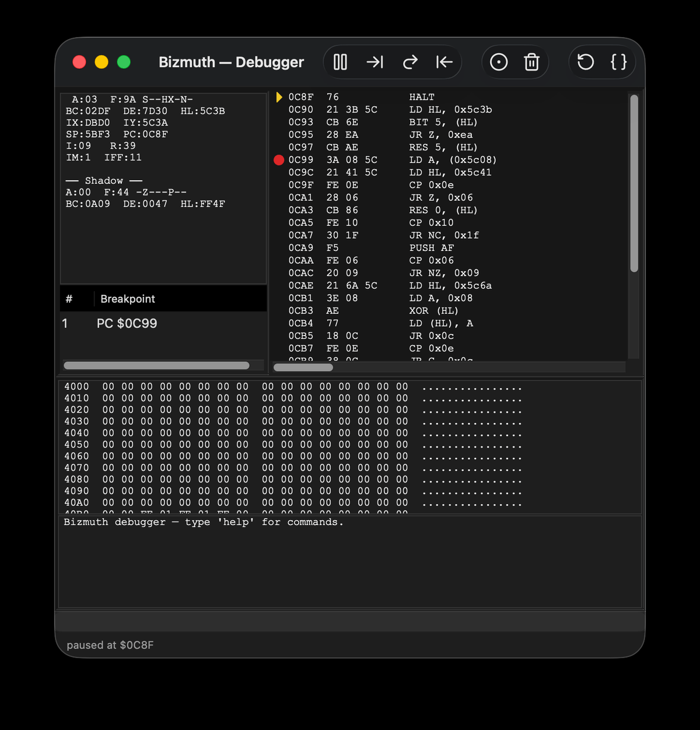Select the line LD A, (0x5c08)
The height and width of the screenshot is (730, 700).
tap(449, 160)
